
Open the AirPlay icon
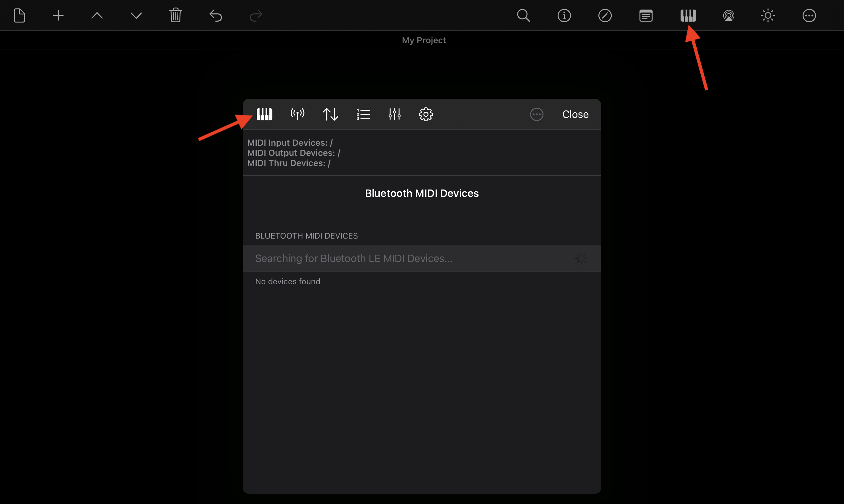click(x=728, y=16)
